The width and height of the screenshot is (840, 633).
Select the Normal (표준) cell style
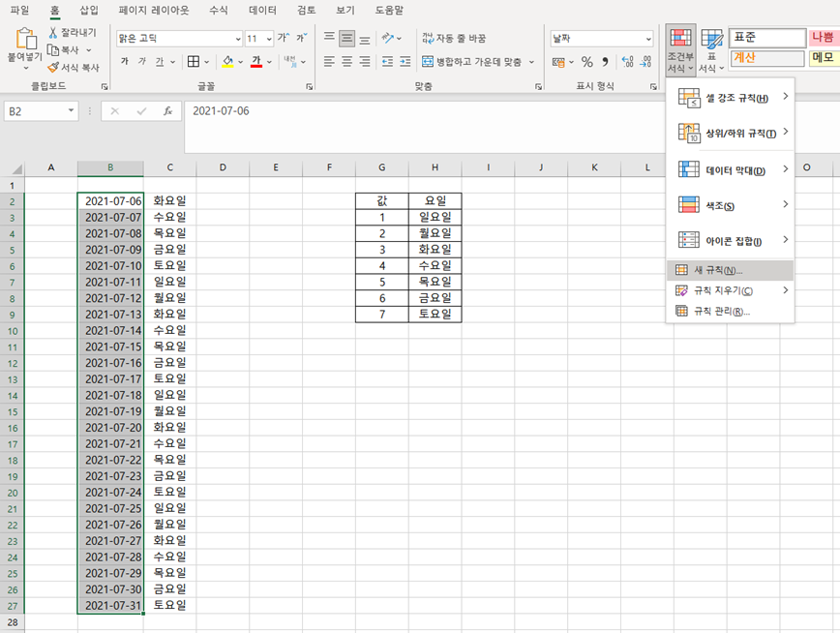767,38
